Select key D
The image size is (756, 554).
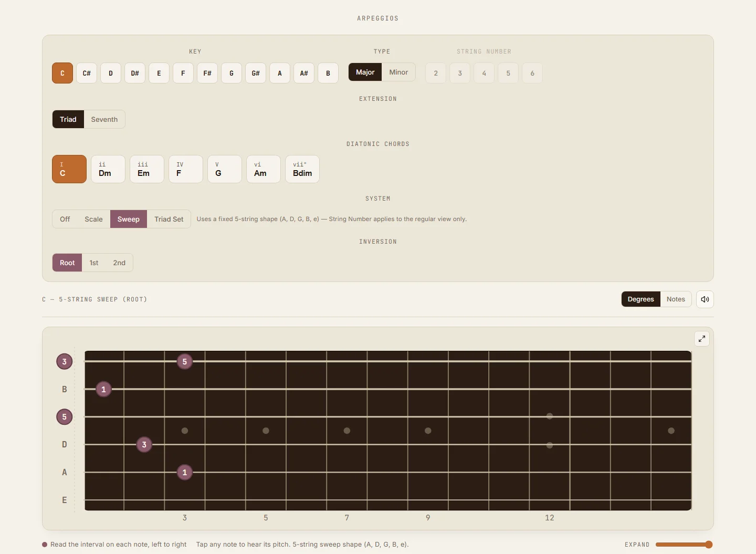[x=111, y=73]
